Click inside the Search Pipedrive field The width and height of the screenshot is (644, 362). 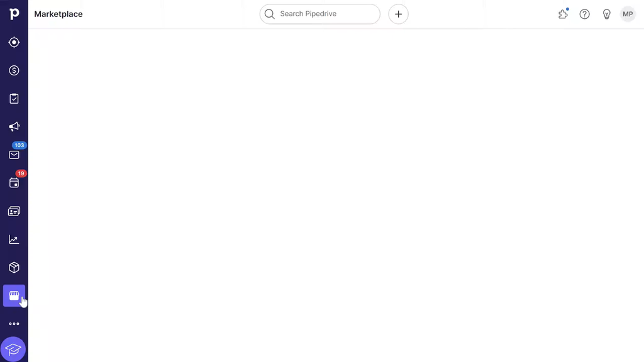[320, 14]
